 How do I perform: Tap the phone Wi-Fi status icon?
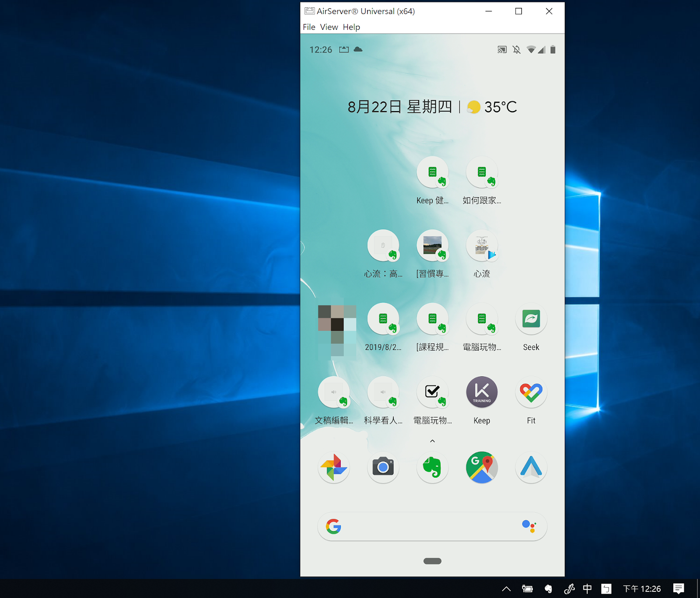[x=531, y=49]
